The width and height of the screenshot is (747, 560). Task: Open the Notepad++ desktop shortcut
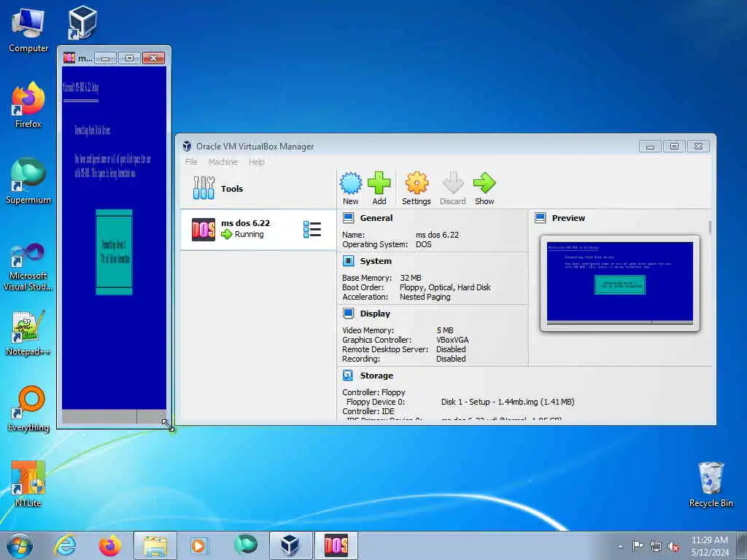click(28, 333)
